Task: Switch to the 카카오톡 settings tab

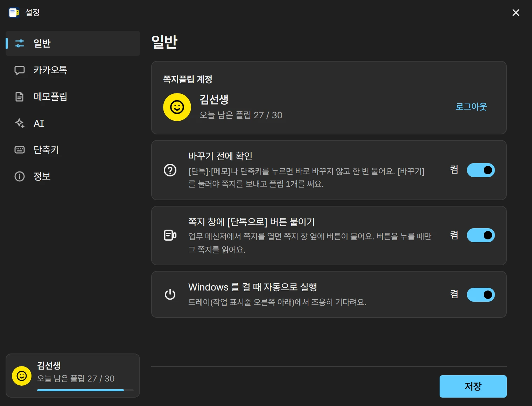Action: [x=73, y=70]
